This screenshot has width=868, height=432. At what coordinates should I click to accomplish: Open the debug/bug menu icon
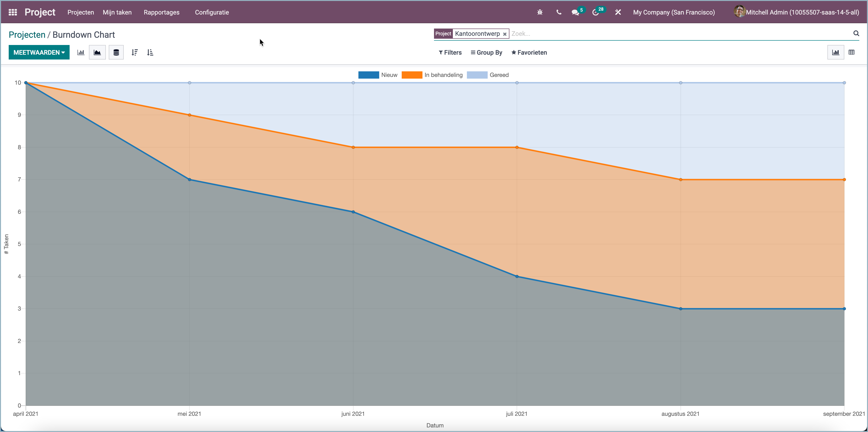539,12
